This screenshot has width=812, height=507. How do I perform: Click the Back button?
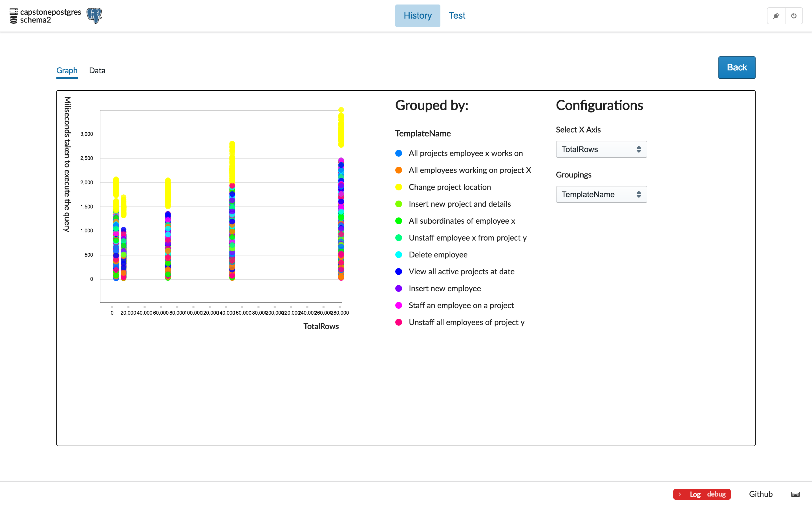tap(736, 67)
